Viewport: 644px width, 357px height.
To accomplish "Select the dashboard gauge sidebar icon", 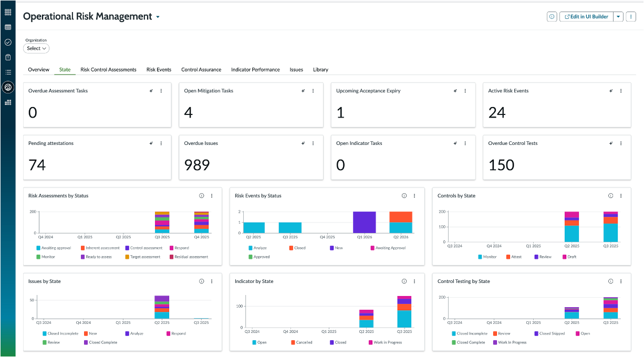I will 8,87.
